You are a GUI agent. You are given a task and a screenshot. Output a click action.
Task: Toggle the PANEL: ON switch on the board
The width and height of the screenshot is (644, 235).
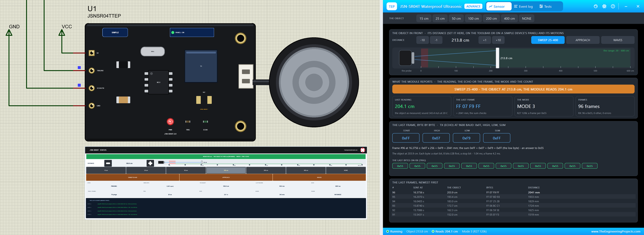pos(192,33)
